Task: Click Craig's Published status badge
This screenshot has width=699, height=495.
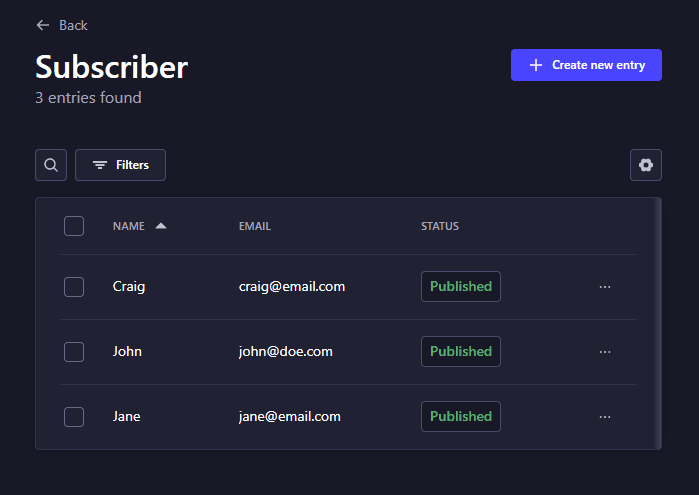Action: (x=461, y=287)
